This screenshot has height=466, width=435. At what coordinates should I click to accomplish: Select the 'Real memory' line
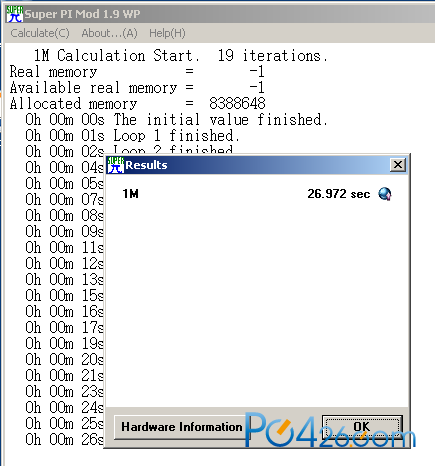point(137,72)
